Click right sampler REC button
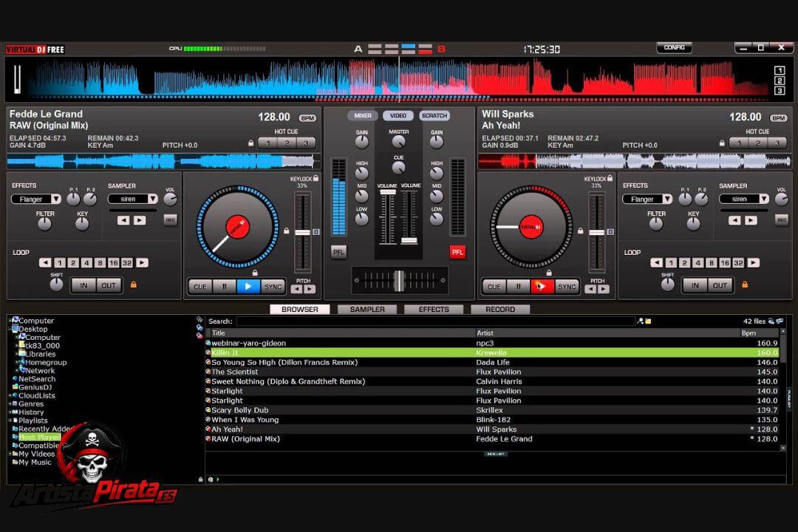This screenshot has height=532, width=798. tap(782, 220)
